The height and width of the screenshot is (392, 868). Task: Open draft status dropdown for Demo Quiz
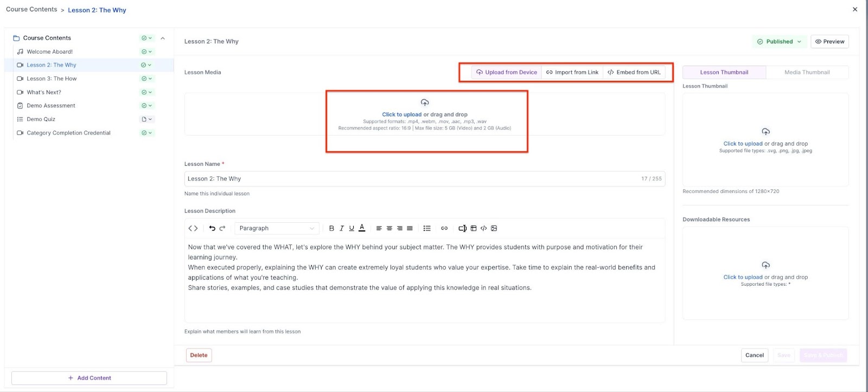(x=146, y=119)
